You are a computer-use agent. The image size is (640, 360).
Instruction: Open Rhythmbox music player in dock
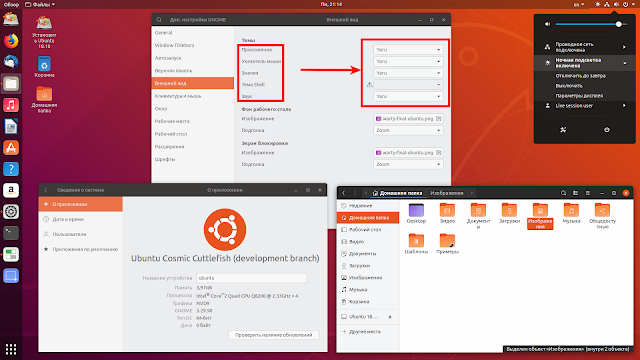pos(11,105)
